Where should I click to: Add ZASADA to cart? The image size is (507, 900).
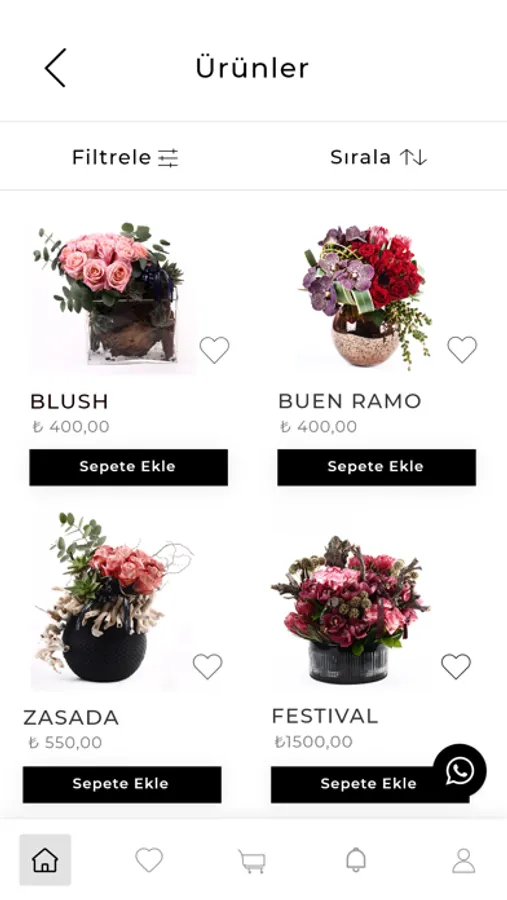tap(122, 784)
